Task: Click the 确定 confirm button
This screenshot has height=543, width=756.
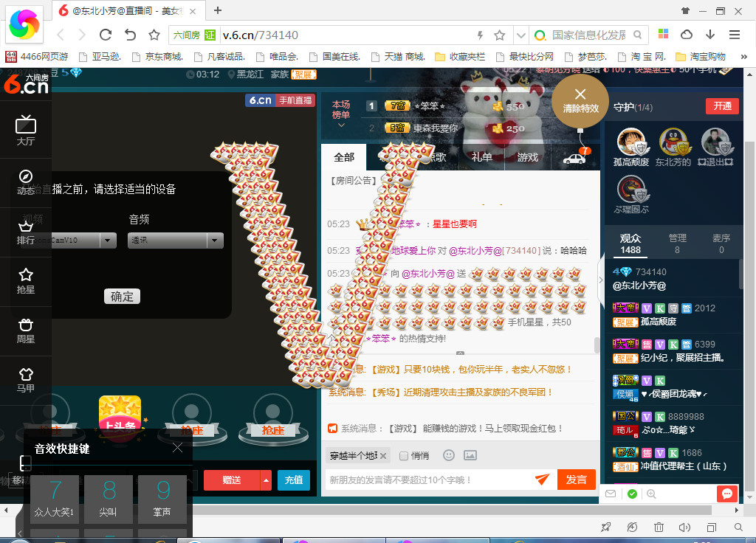Action: click(x=122, y=297)
